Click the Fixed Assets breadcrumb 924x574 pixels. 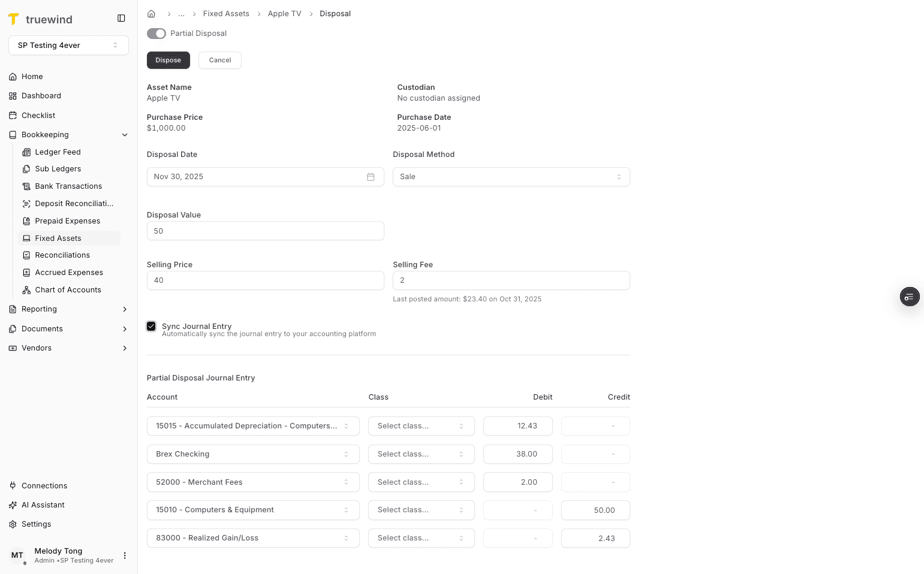226,13
